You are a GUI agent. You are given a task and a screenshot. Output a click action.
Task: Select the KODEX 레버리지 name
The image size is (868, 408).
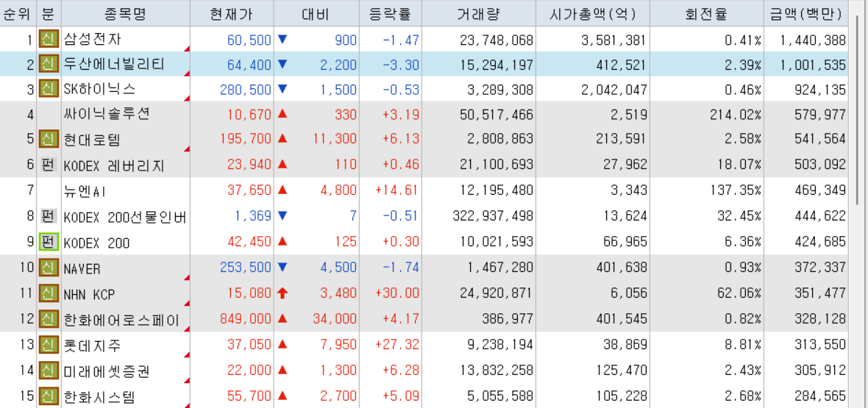click(115, 165)
